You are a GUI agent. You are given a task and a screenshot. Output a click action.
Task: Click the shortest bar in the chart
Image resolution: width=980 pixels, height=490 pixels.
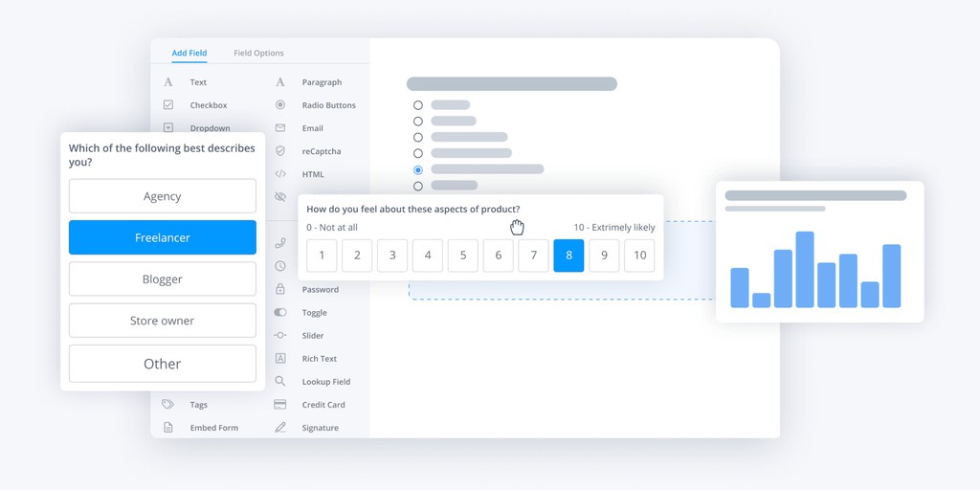tap(761, 300)
